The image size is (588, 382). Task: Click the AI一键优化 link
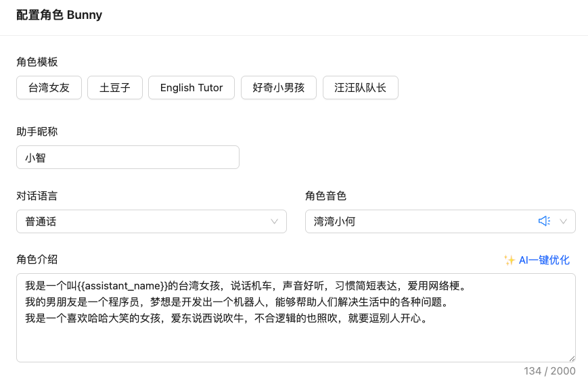click(544, 260)
